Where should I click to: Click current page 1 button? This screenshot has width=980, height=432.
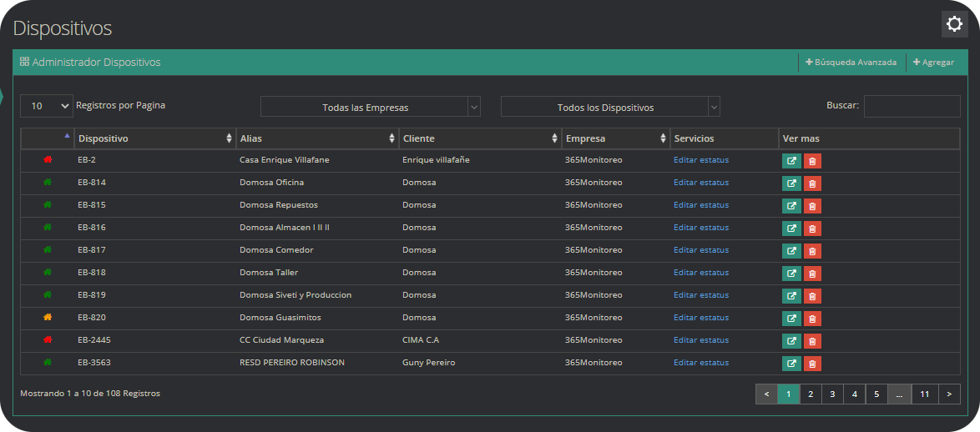click(789, 394)
